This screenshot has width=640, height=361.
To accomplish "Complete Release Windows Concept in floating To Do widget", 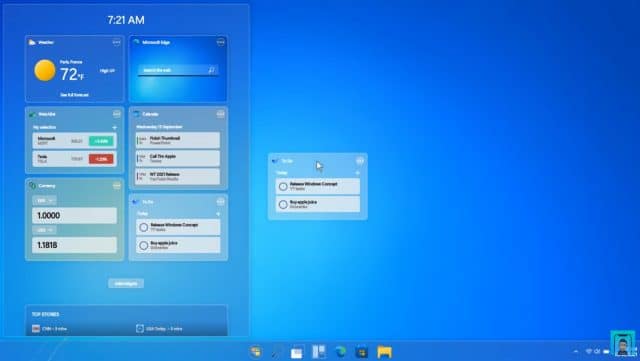I will [x=283, y=187].
